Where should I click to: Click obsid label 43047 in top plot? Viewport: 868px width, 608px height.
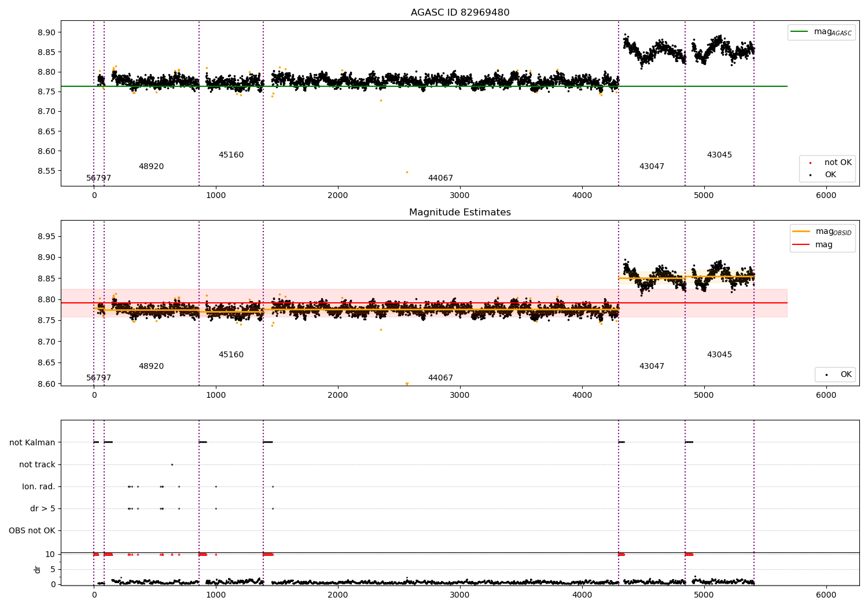tap(652, 167)
